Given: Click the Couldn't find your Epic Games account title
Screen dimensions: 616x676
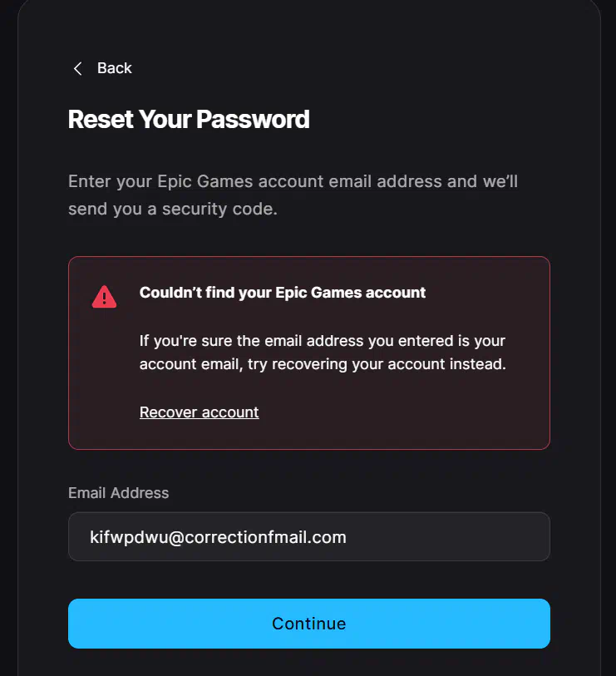Looking at the screenshot, I should tap(283, 293).
